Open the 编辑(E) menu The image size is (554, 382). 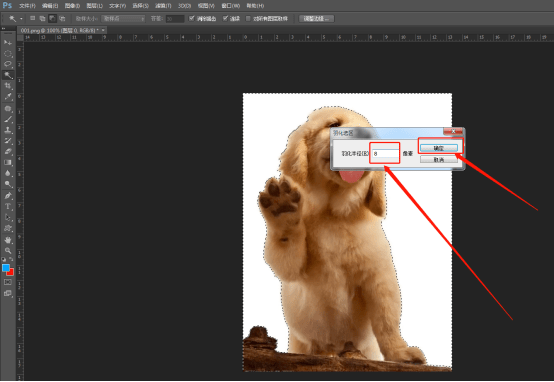[x=49, y=6]
